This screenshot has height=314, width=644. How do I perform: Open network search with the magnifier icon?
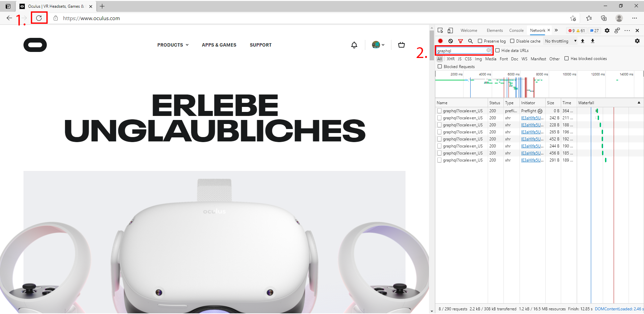tap(470, 41)
